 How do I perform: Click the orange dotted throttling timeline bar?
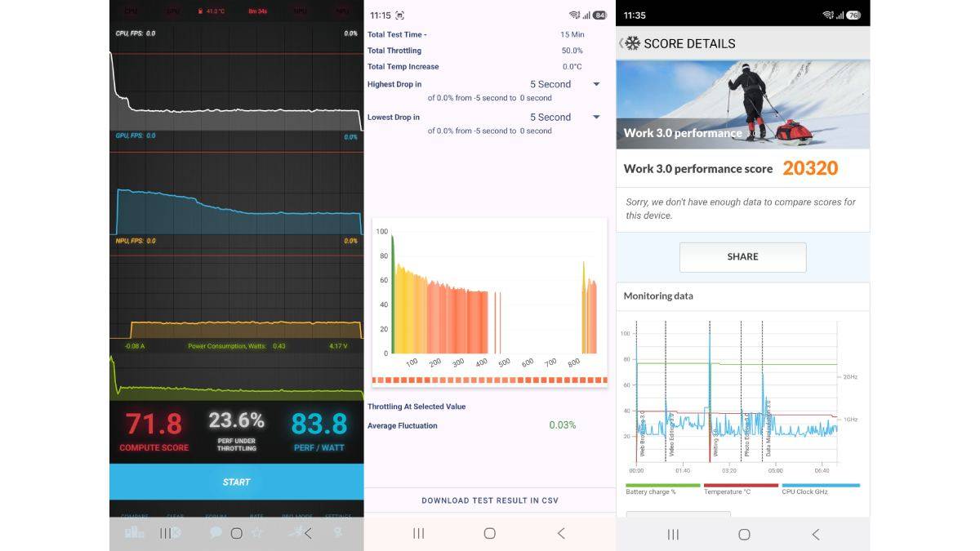[x=490, y=380]
